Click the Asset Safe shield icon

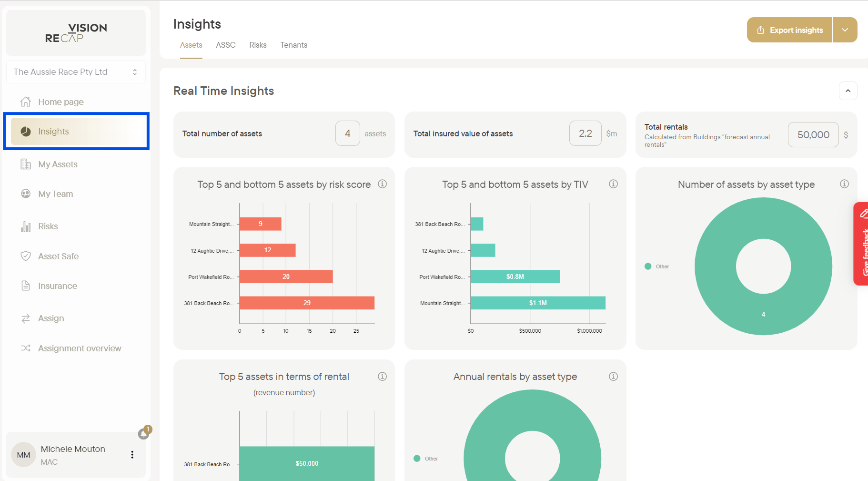(x=26, y=256)
